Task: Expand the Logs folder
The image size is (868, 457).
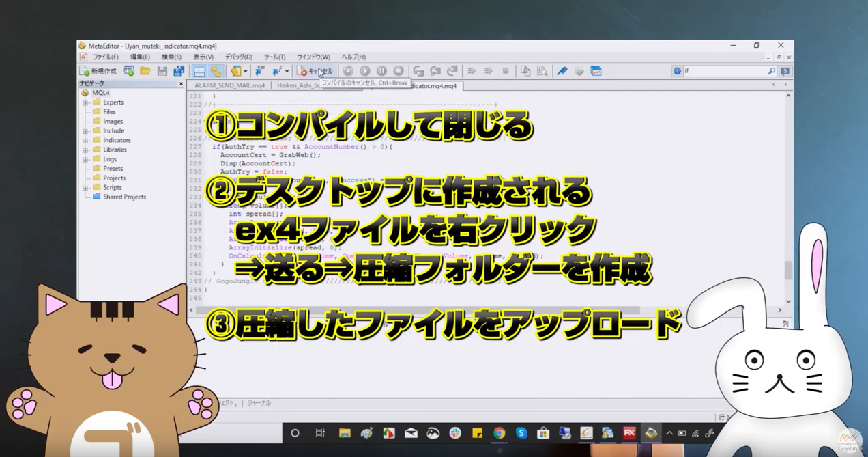Action: (x=86, y=159)
